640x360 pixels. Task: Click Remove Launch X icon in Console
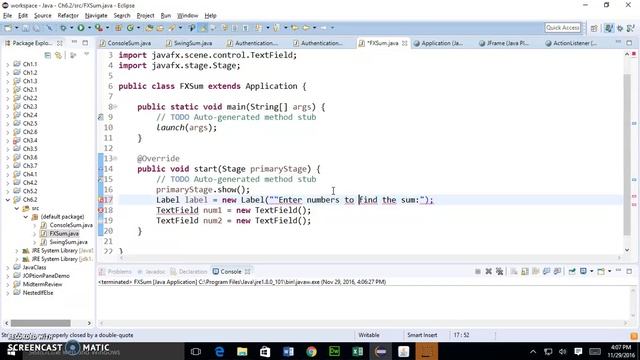click(x=489, y=271)
